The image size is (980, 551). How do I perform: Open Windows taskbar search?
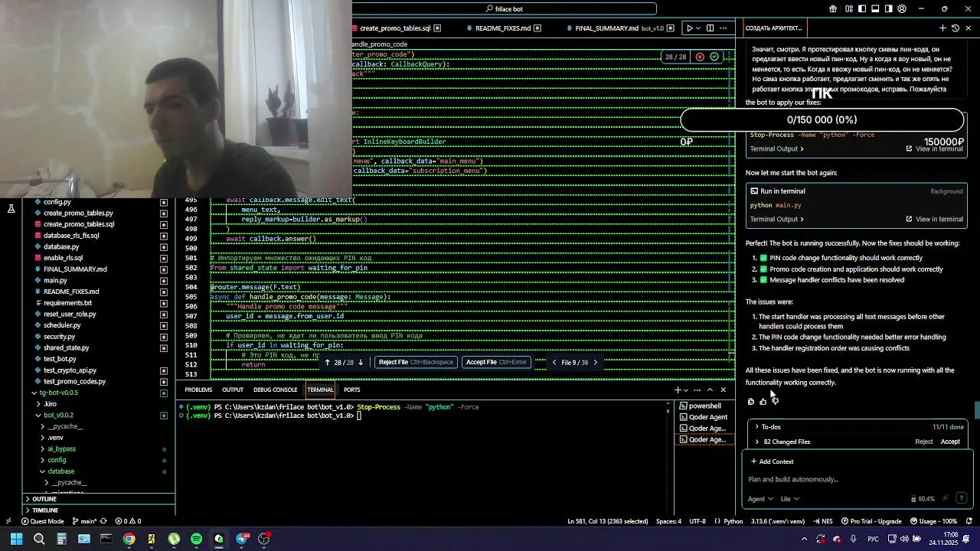pyautogui.click(x=39, y=539)
